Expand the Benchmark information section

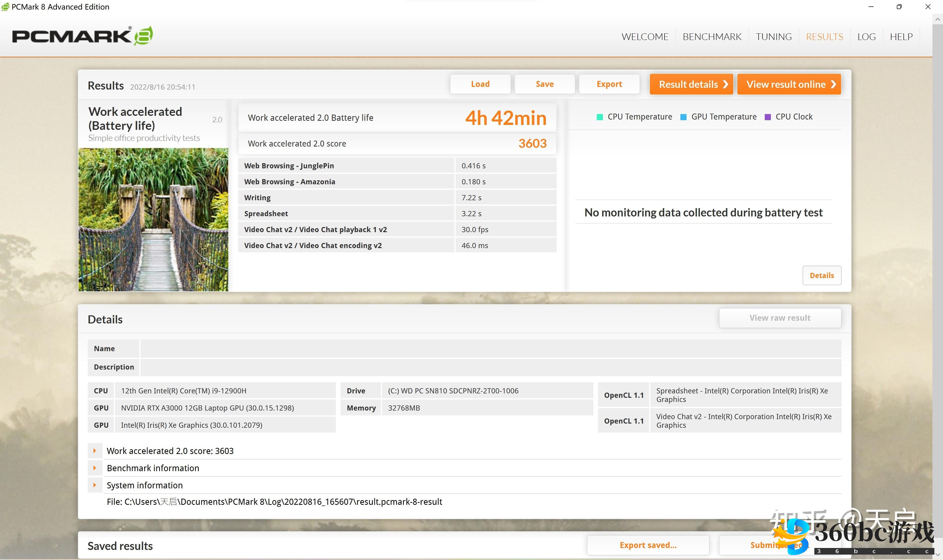click(95, 468)
